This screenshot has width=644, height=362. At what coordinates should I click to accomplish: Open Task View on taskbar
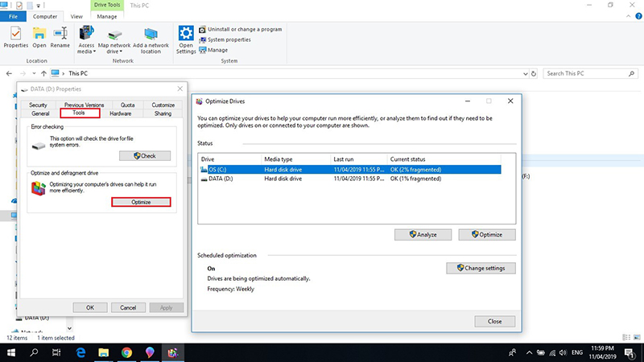click(56, 352)
